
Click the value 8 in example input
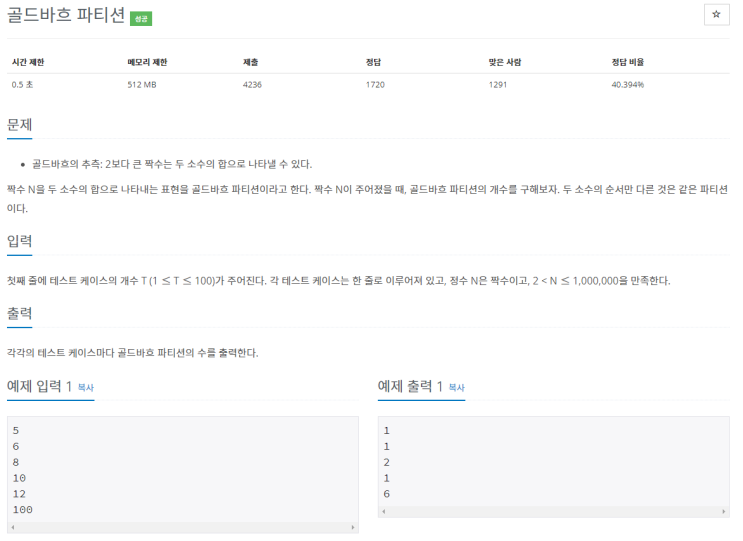[x=16, y=462]
